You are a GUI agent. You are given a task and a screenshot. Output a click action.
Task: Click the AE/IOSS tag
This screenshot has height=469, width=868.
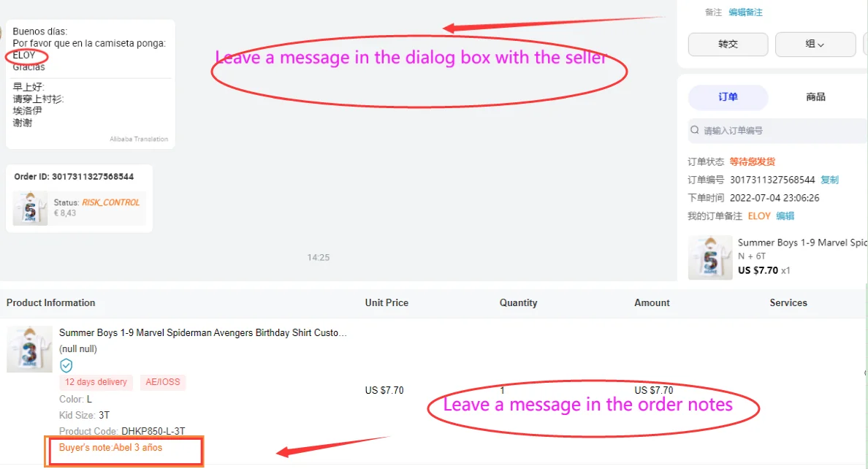(163, 382)
